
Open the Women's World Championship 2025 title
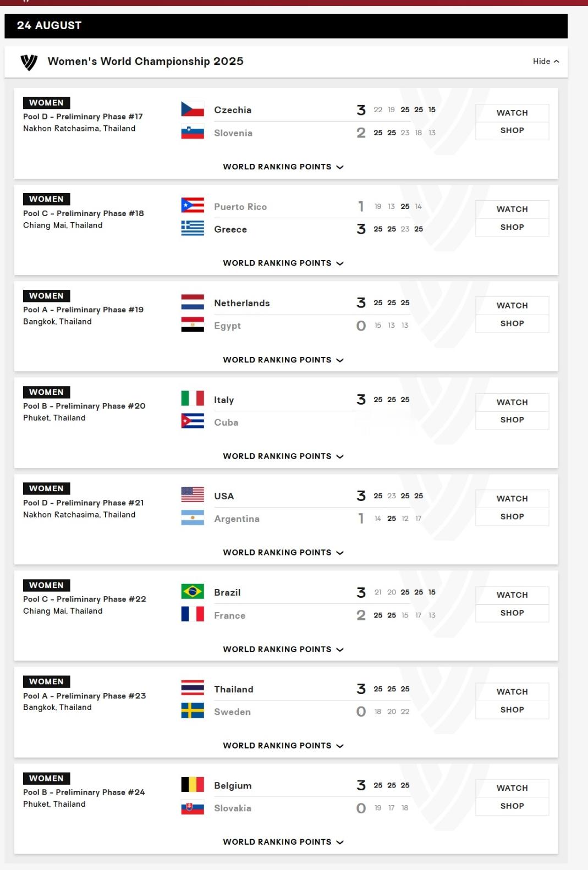tap(146, 62)
